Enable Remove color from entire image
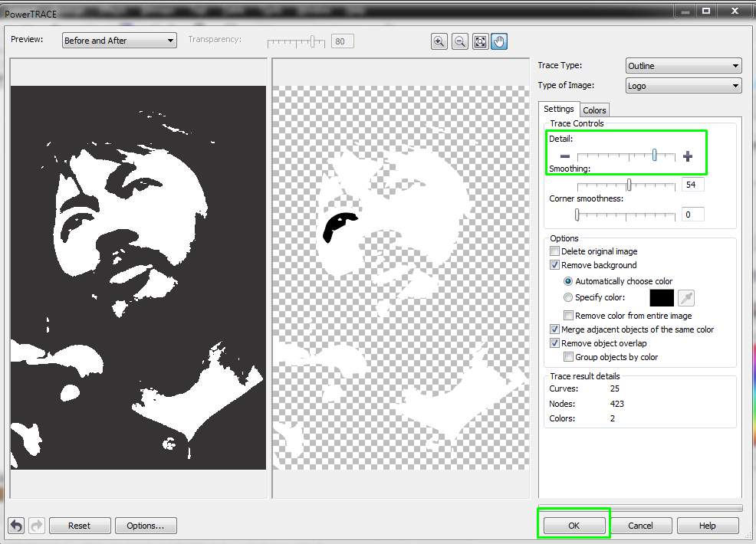This screenshot has width=756, height=544. pyautogui.click(x=568, y=316)
